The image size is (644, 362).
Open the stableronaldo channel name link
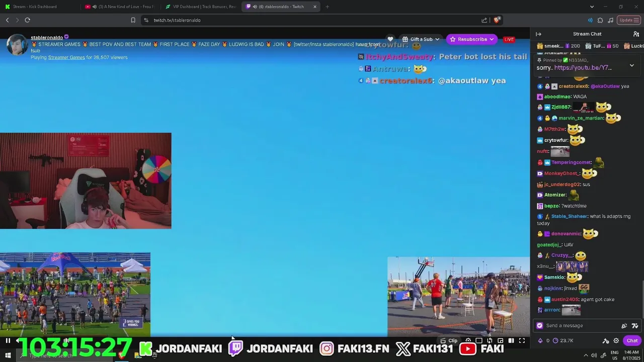(x=47, y=38)
